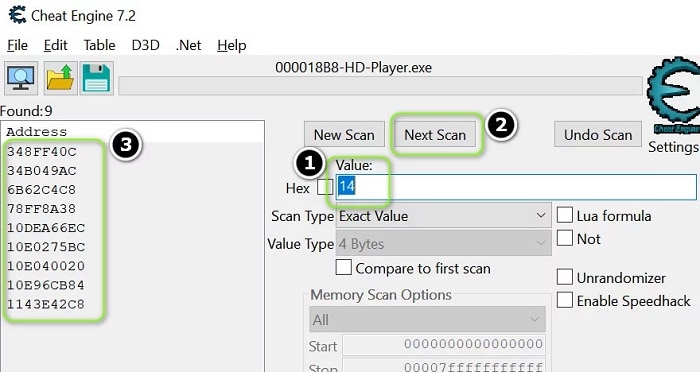
Task: Open the Edit menu
Action: pos(56,45)
